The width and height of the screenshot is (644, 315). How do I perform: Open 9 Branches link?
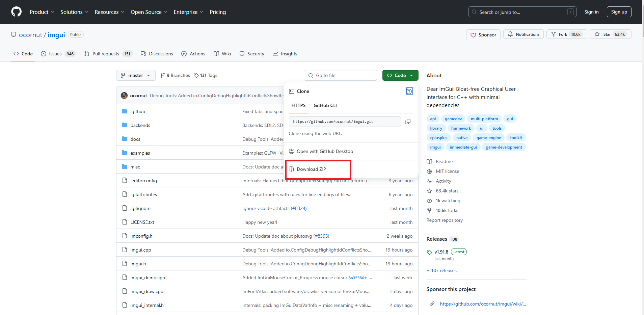point(175,75)
